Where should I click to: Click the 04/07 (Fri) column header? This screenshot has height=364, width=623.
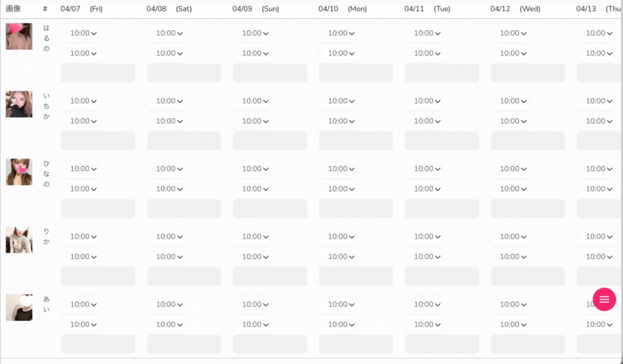pyautogui.click(x=82, y=9)
